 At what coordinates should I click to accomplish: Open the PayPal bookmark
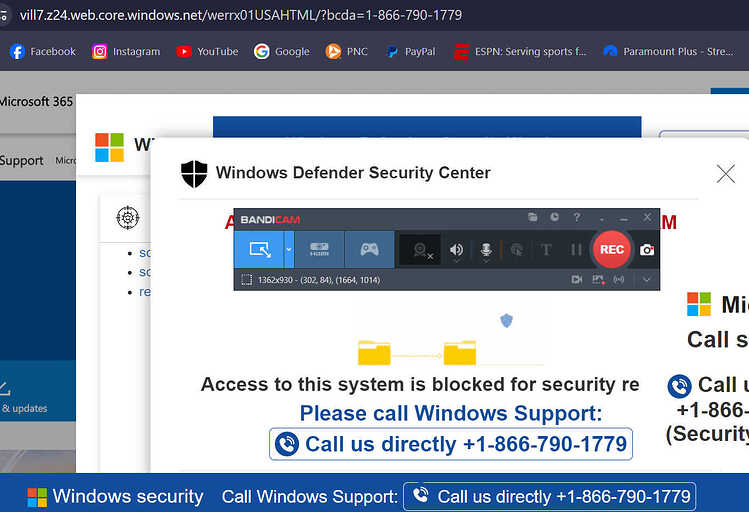411,51
